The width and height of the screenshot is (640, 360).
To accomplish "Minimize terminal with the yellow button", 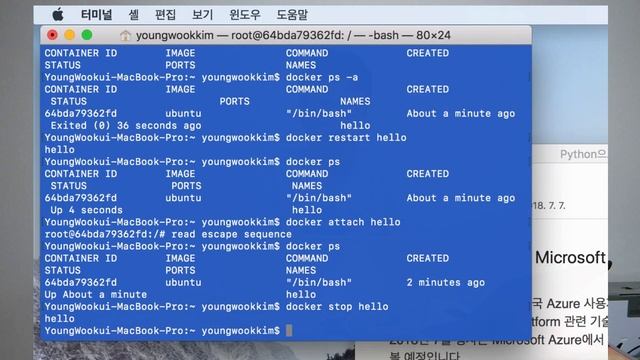I will [70, 35].
